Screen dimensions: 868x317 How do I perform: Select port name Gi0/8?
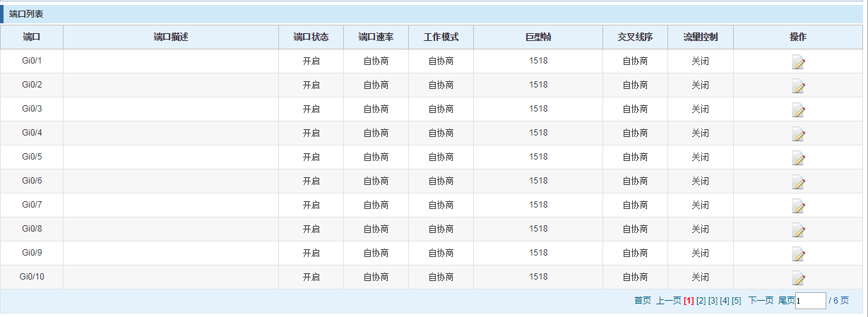pos(32,229)
